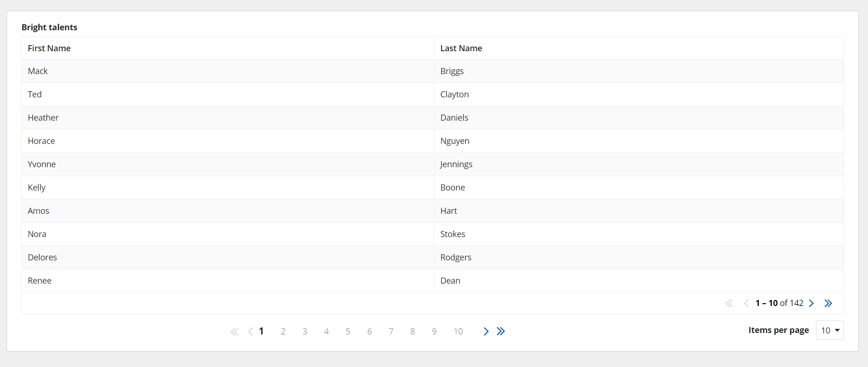The width and height of the screenshot is (868, 367).
Task: Select the Delores row
Action: click(433, 257)
